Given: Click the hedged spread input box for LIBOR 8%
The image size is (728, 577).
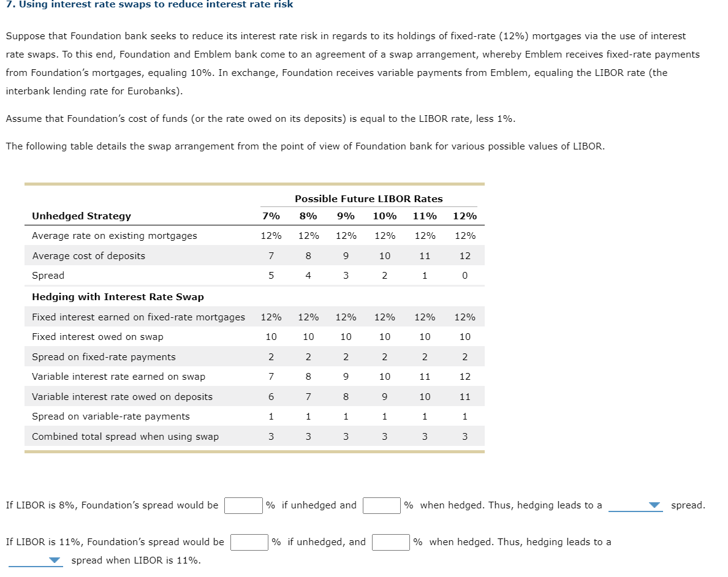Looking at the screenshot, I should [x=382, y=505].
